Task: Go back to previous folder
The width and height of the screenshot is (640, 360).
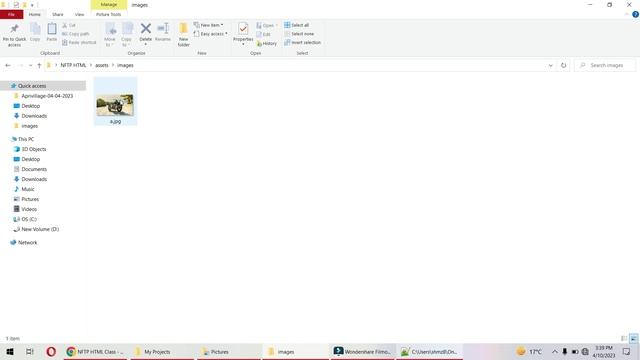Action: point(8,65)
